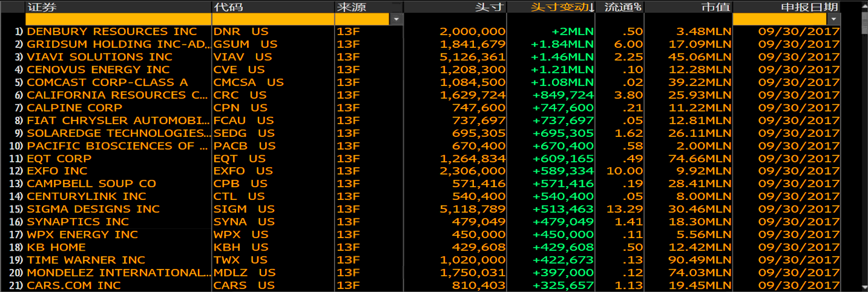
Task: Select SYNAPTICS INC security
Action: (77, 222)
